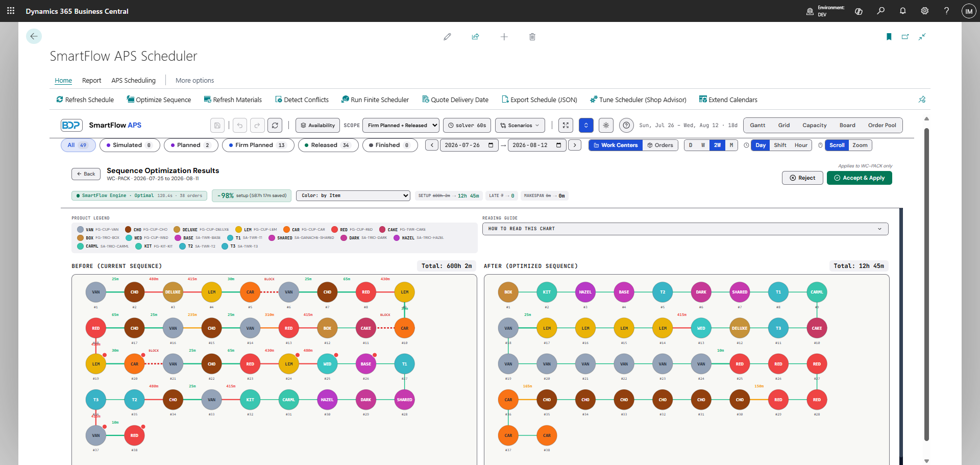This screenshot has width=980, height=465.
Task: Click Optimize Sequence action
Action: point(159,100)
